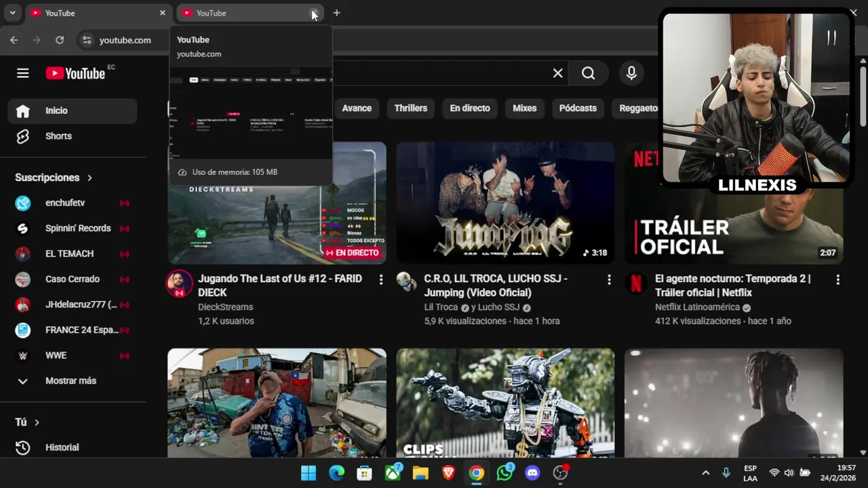The height and width of the screenshot is (488, 868).
Task: Open options menu for Jumping video
Action: 609,279
